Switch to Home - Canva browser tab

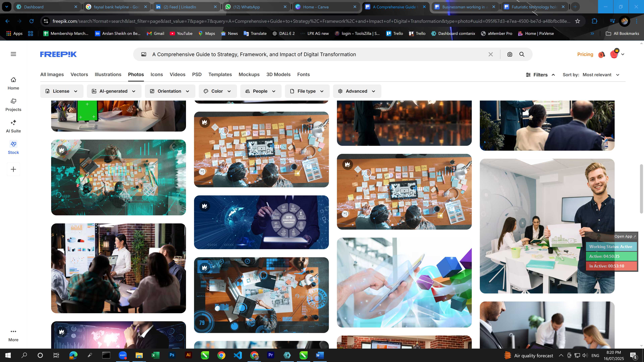(x=326, y=7)
